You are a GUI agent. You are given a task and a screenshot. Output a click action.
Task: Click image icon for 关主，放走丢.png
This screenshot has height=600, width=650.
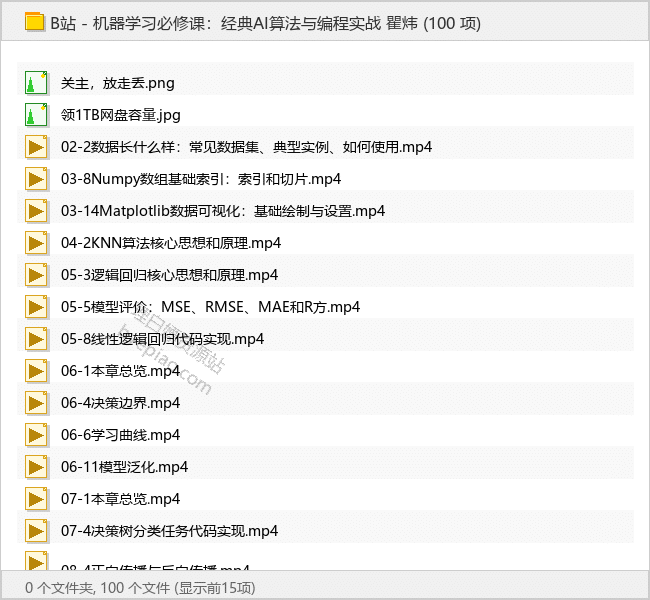pos(36,83)
